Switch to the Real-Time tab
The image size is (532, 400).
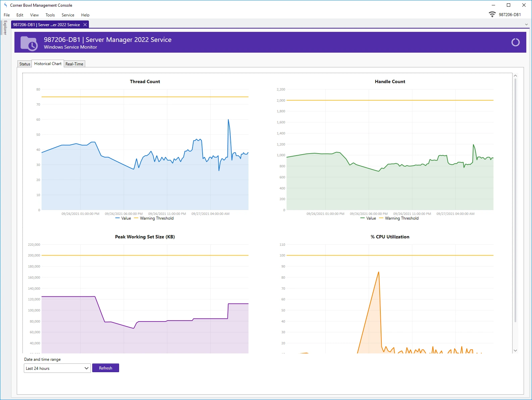74,64
